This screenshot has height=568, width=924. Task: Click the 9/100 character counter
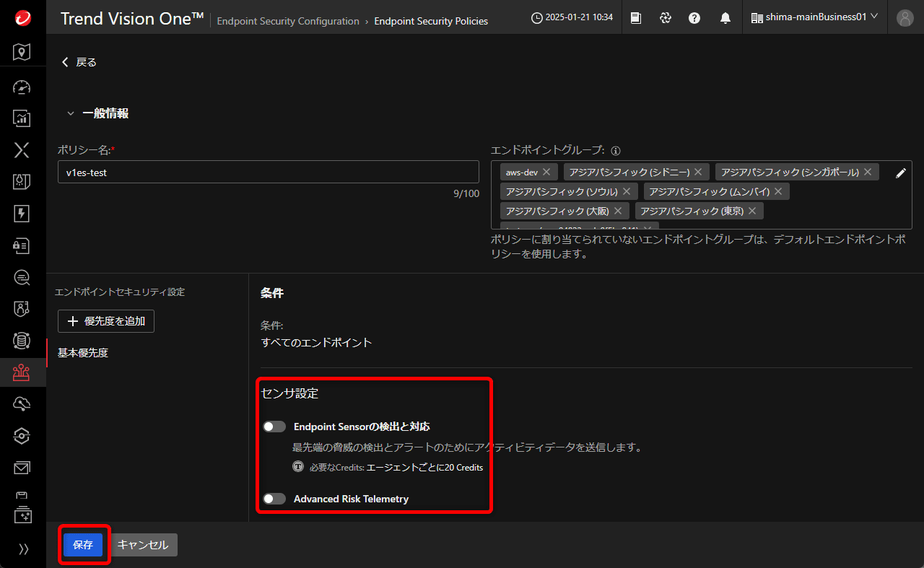(466, 193)
